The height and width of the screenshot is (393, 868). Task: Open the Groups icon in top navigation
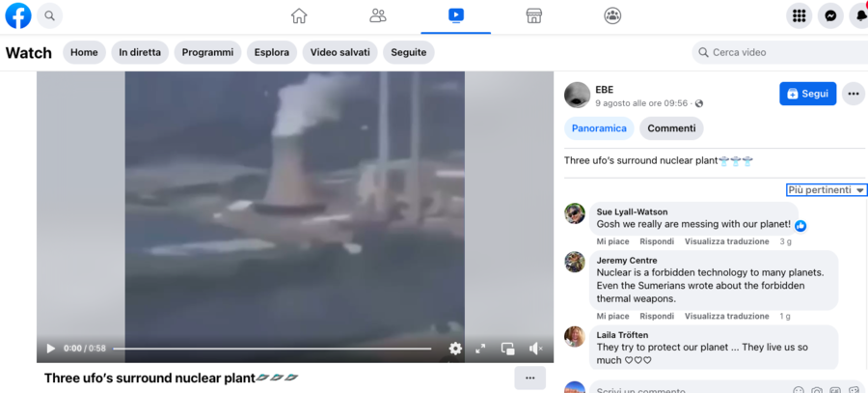tap(612, 15)
